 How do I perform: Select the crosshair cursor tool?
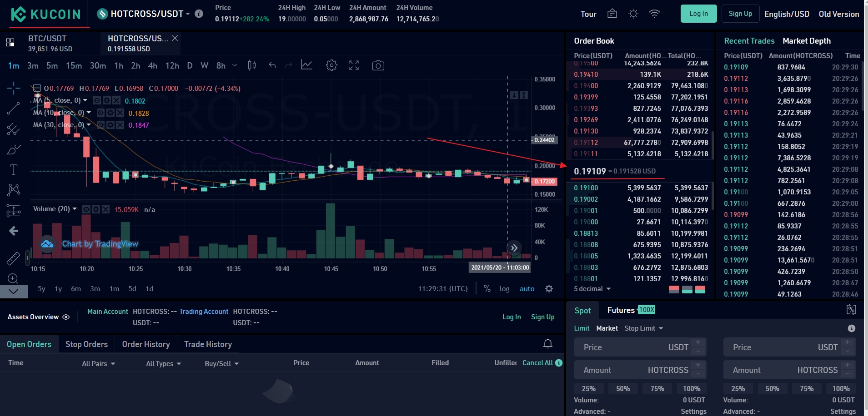14,88
